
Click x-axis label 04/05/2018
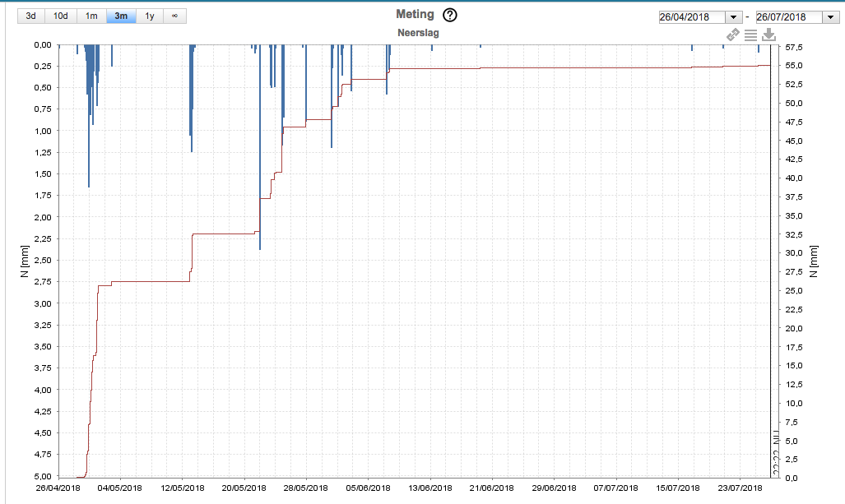point(119,488)
